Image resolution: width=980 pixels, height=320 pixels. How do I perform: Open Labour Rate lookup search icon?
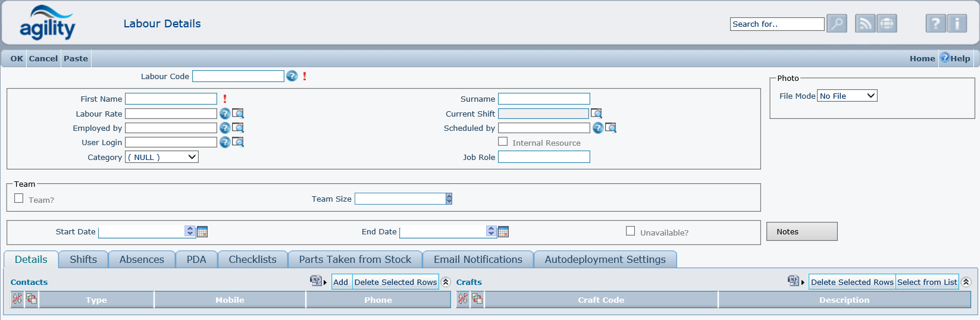pyautogui.click(x=238, y=114)
